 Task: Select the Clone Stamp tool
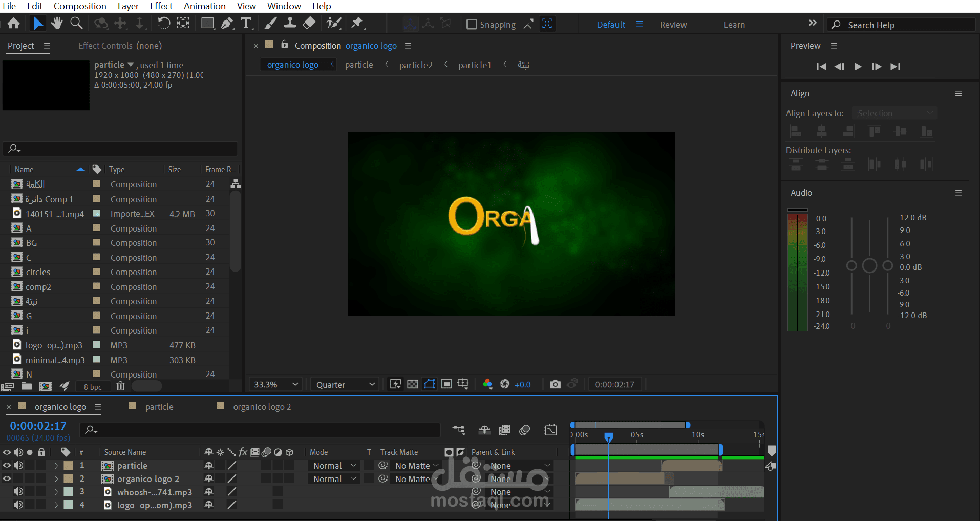pyautogui.click(x=290, y=24)
